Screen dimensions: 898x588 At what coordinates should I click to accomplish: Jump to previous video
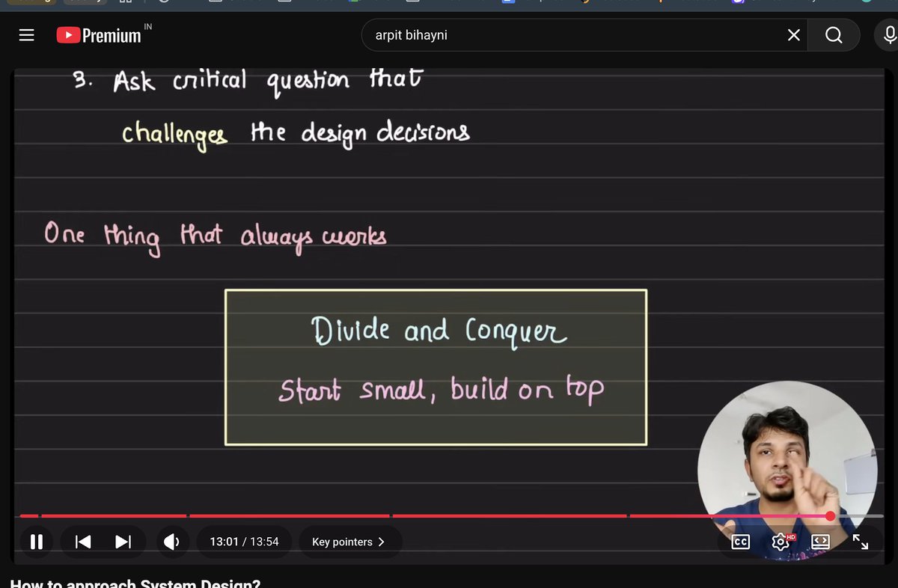tap(83, 542)
